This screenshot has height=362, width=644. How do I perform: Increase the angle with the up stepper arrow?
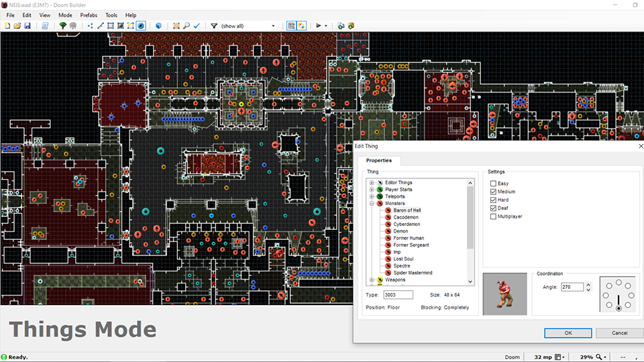click(588, 285)
